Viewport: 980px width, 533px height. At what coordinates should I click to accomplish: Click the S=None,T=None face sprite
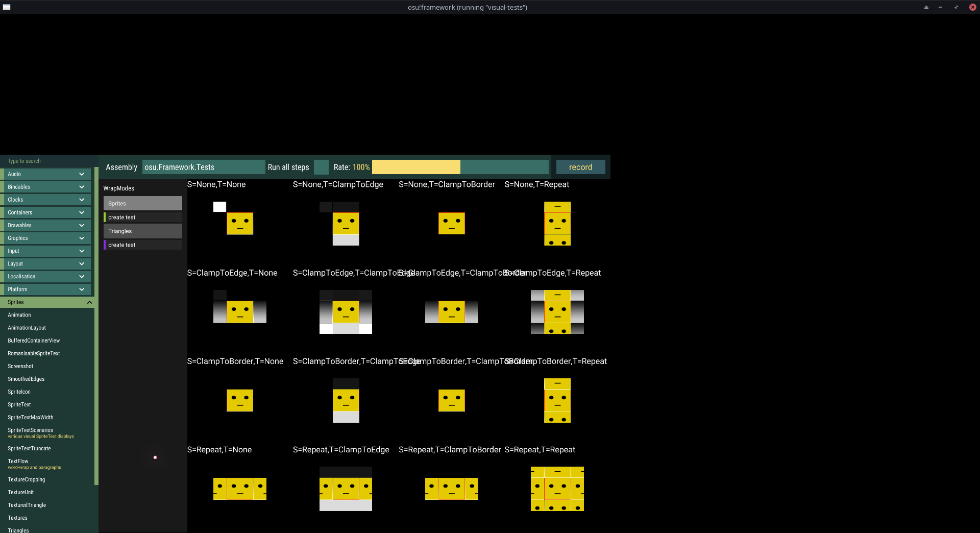[x=240, y=224]
